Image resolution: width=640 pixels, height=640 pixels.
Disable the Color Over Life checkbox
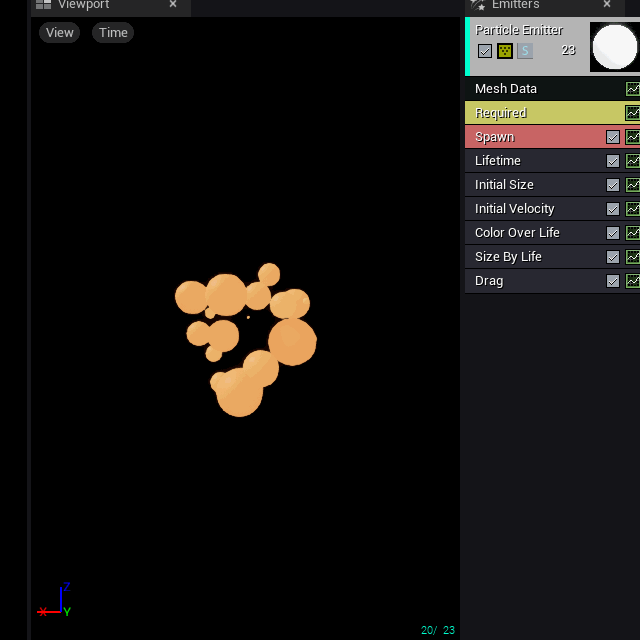pos(613,233)
